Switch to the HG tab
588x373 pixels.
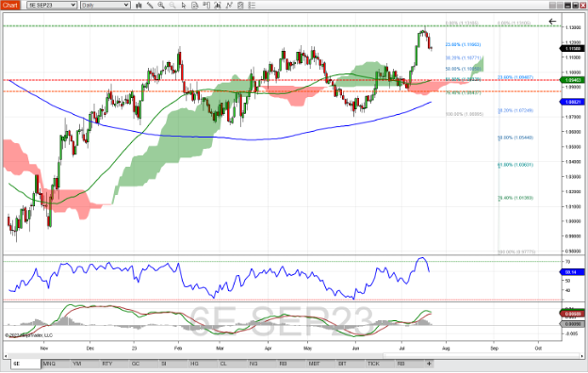[204, 364]
